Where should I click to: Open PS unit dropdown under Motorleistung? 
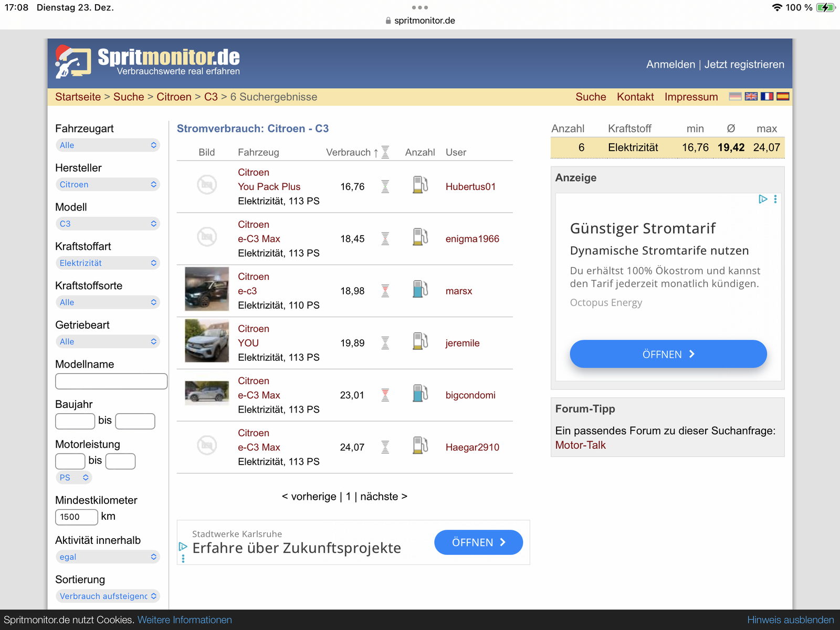tap(73, 478)
